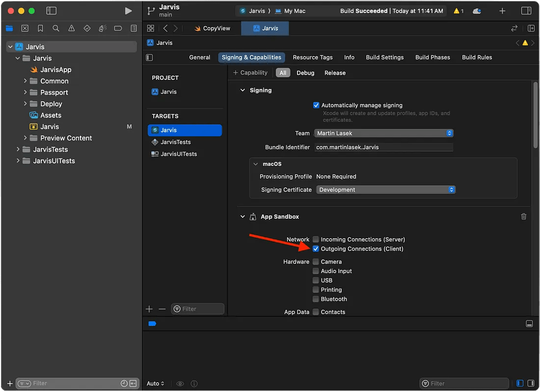540x392 pixels.
Task: Uncheck Automatically manage signing
Action: coord(316,105)
